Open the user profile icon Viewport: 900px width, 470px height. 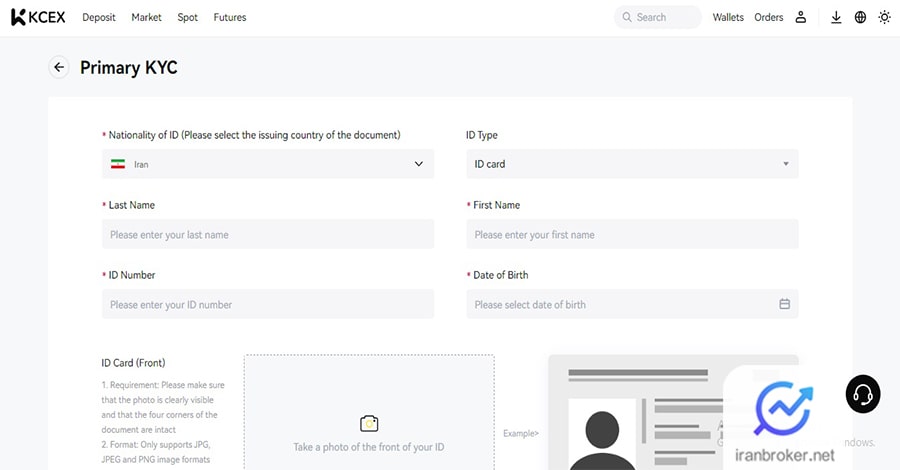click(801, 17)
